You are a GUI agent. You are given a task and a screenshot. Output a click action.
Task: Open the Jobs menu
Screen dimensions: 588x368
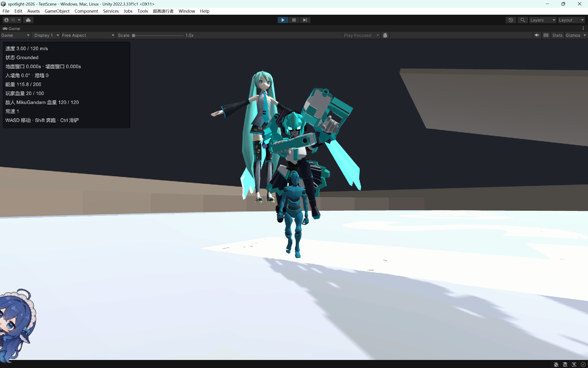coord(128,11)
